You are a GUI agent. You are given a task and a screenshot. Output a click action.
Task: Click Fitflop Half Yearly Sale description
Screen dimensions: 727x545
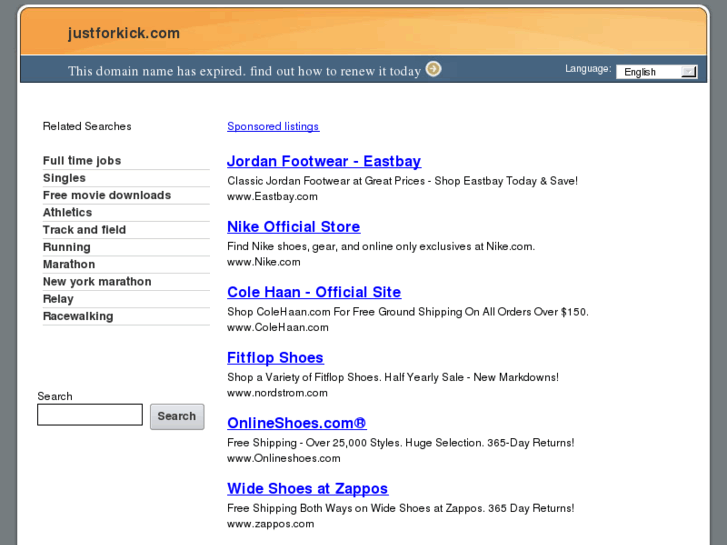coord(393,377)
